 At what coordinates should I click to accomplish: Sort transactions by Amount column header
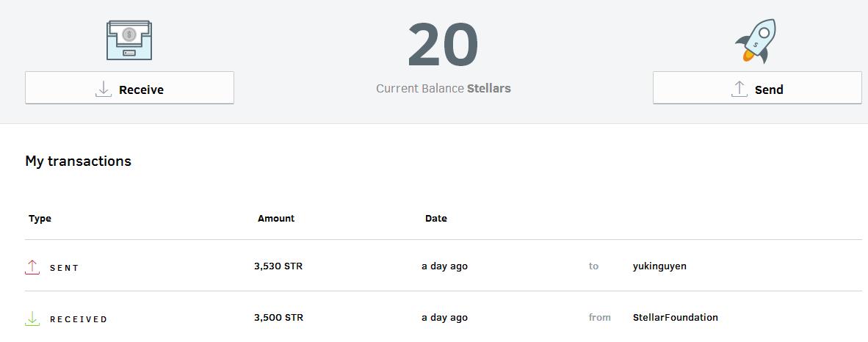coord(276,219)
